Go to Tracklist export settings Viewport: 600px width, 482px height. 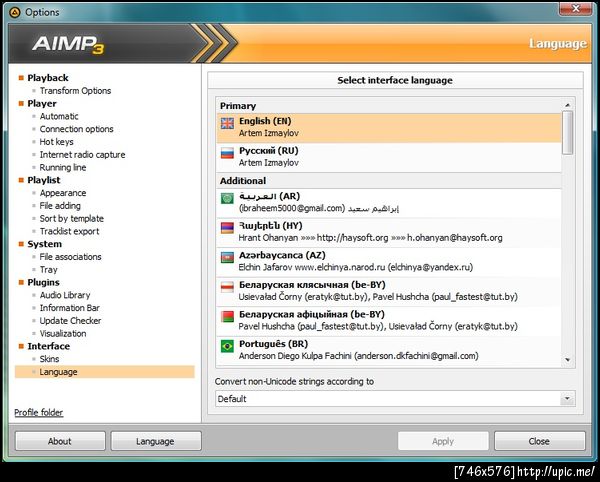point(69,231)
